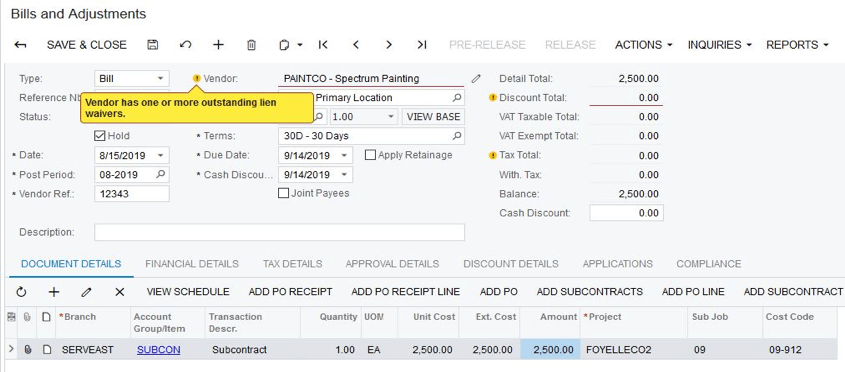
Task: Check the Joint Payees checkbox
Action: (x=283, y=194)
